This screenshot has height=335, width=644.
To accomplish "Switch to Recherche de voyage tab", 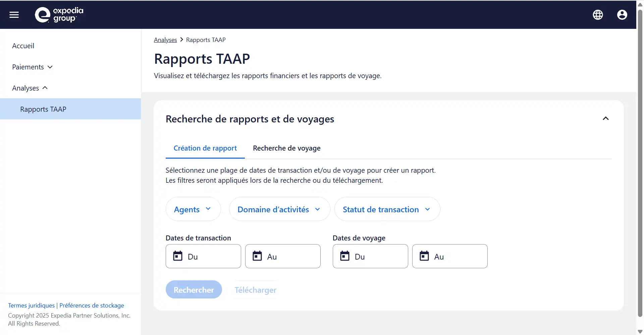I will click(x=286, y=148).
